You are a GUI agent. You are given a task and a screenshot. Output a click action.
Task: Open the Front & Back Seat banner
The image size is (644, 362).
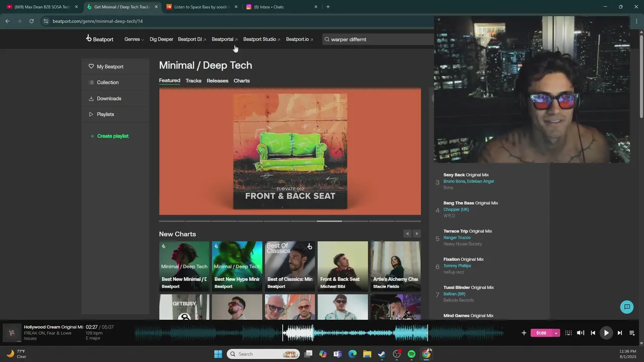(290, 152)
